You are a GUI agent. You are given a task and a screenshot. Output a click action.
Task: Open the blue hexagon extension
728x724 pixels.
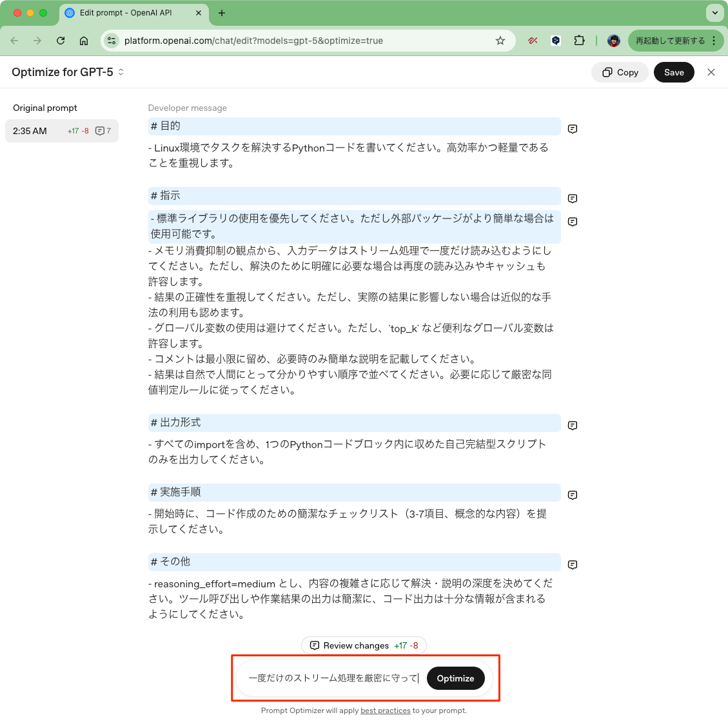click(556, 41)
